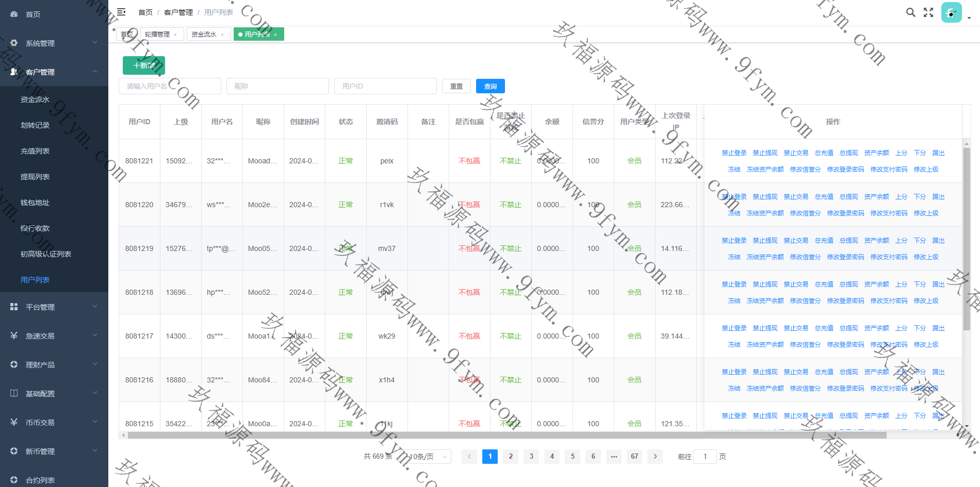980x487 pixels.
Task: Click the horizontal table scrollbar
Action: 507,435
